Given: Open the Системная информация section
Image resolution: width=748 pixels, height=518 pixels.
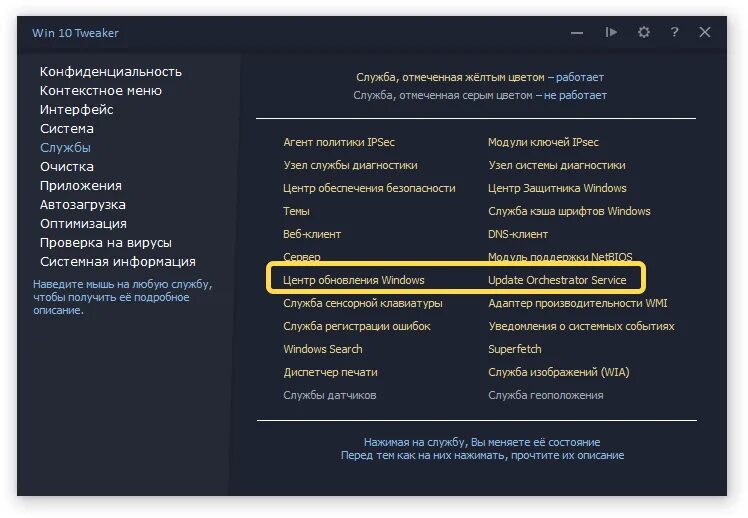Looking at the screenshot, I should [x=118, y=262].
